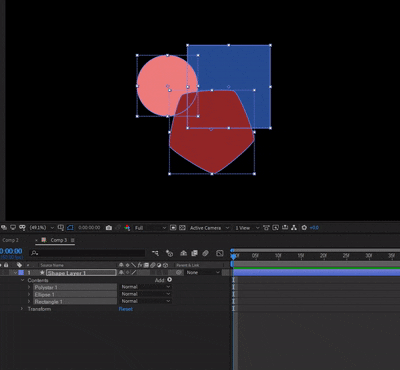Open the Active Camera dropdown

point(209,228)
